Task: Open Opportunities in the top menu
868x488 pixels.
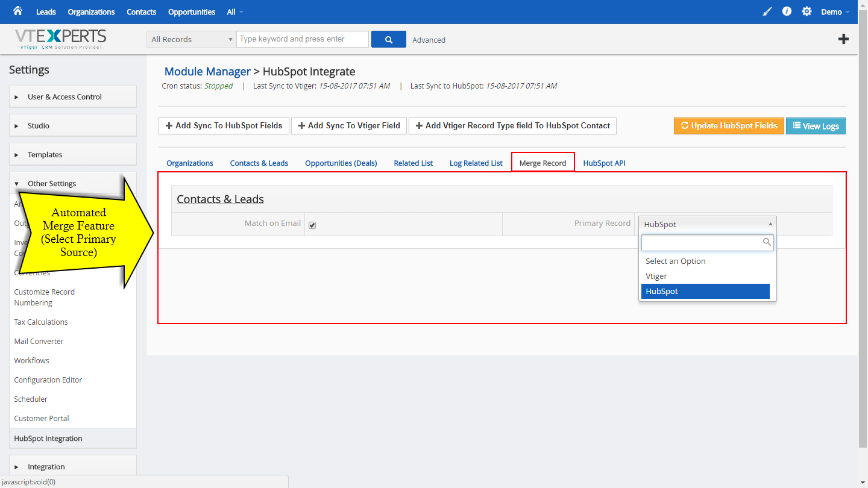Action: [192, 12]
